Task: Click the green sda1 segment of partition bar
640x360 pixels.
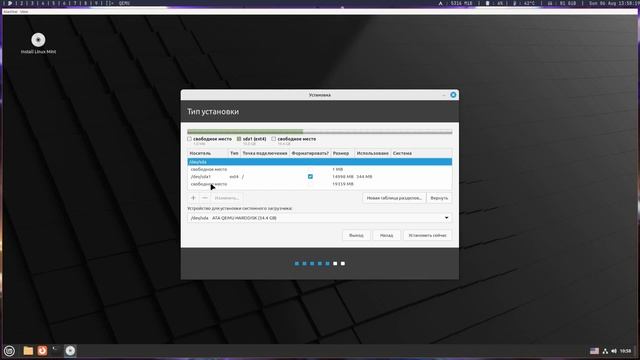Action: [245, 132]
